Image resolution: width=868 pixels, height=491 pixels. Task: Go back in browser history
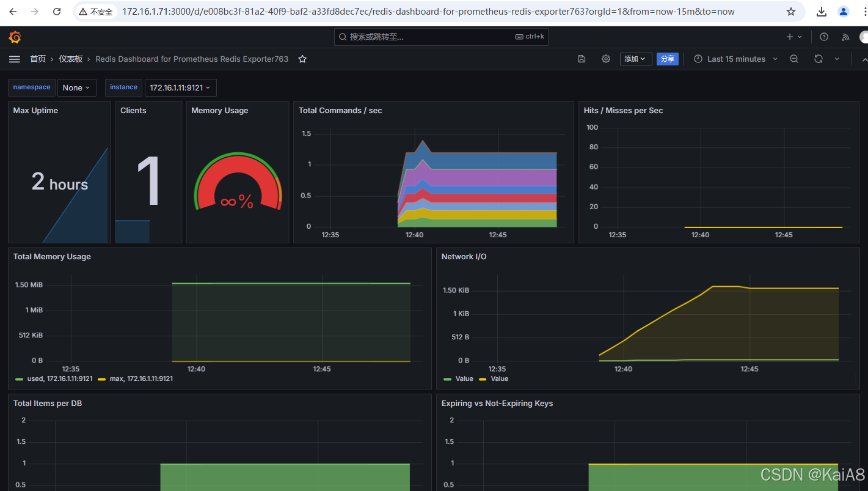point(13,12)
